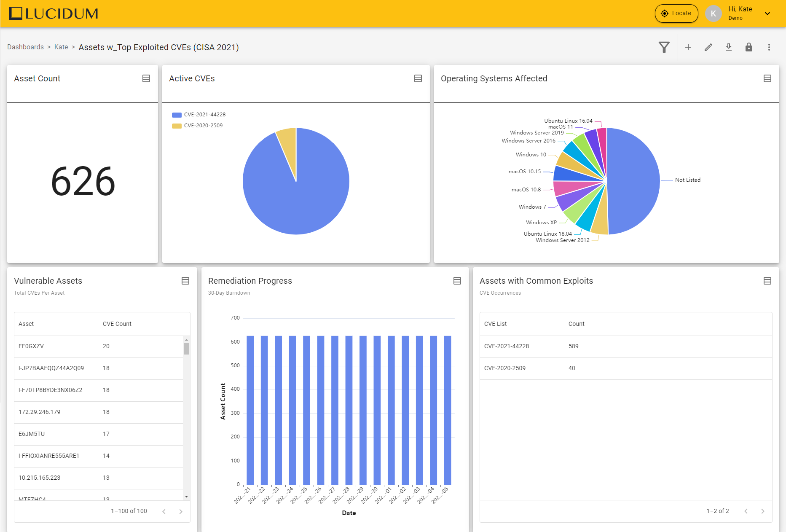
Task: Click the lock icon to change dashboard permissions
Action: tap(749, 47)
